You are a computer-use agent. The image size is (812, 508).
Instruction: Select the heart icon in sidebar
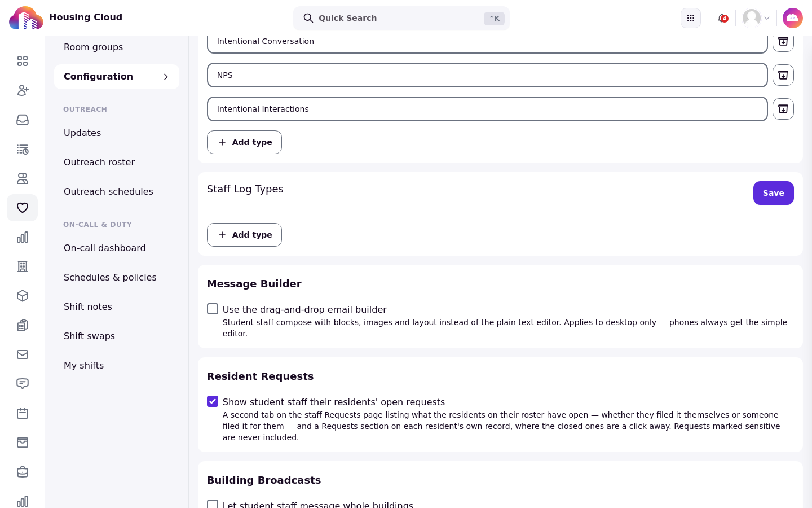[23, 208]
